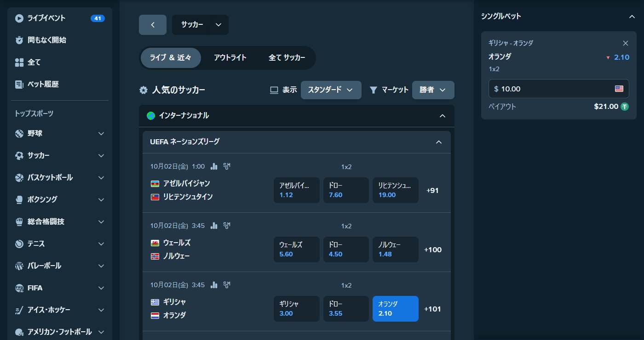
Task: Open the 勝者 market dropdown
Action: pos(433,90)
